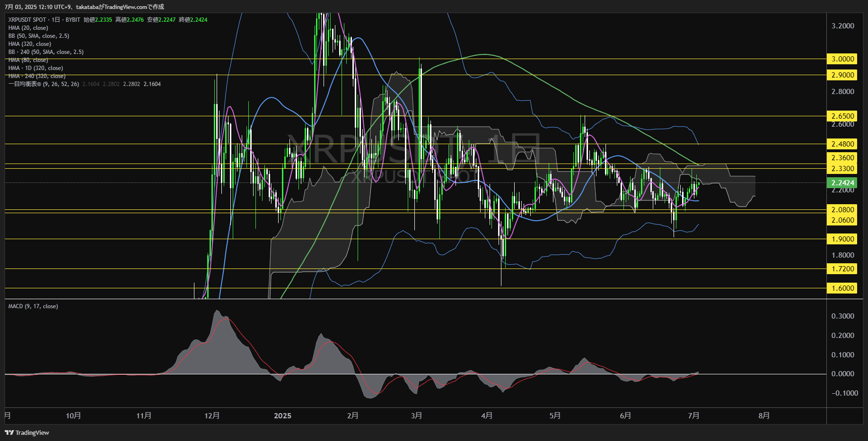Click the 2.3300 yellow price label
The width and height of the screenshot is (868, 441).
(842, 169)
